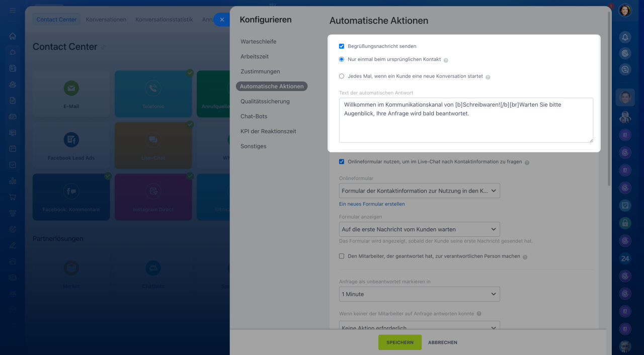Open Zustimmungen settings section
Viewport: 644px width, 355px height.
click(260, 71)
